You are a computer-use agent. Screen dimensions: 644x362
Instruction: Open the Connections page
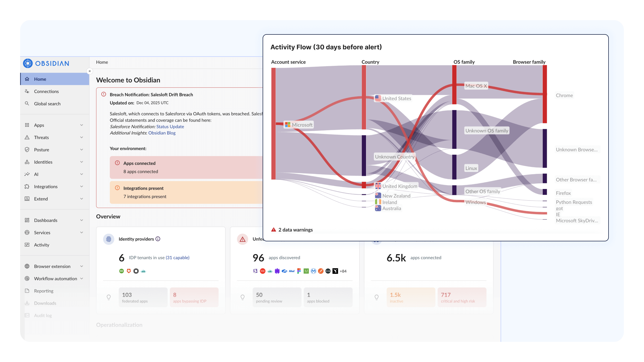pyautogui.click(x=46, y=91)
